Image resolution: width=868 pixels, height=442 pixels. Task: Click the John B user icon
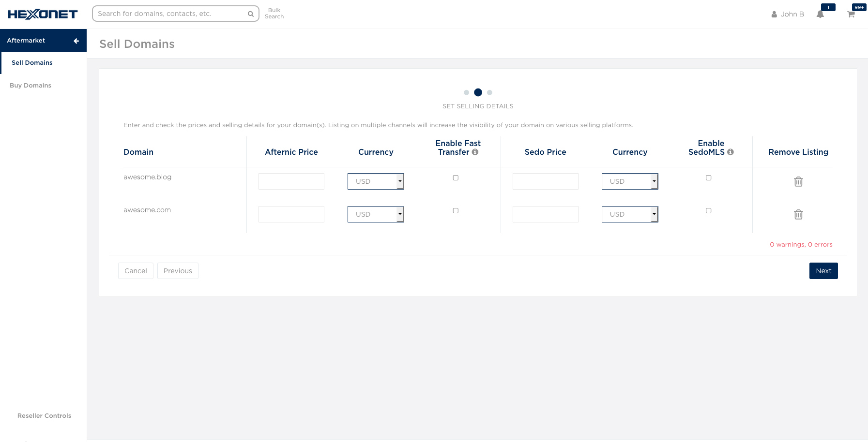pyautogui.click(x=774, y=15)
